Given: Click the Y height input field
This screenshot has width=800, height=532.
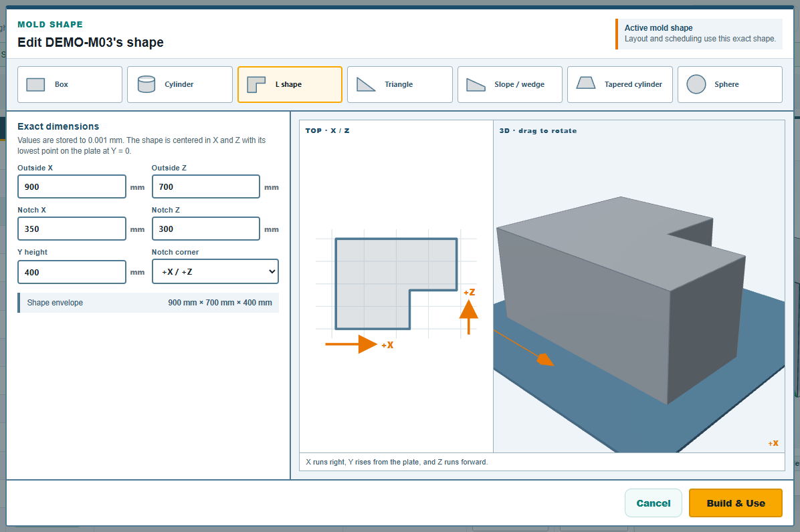Looking at the screenshot, I should point(72,272).
